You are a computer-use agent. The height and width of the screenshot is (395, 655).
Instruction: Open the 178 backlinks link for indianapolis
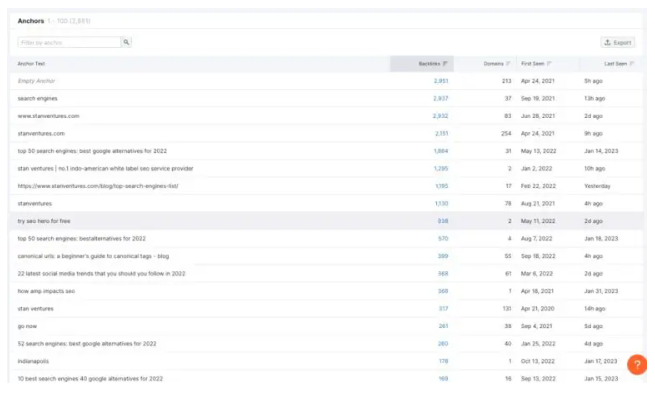(443, 361)
